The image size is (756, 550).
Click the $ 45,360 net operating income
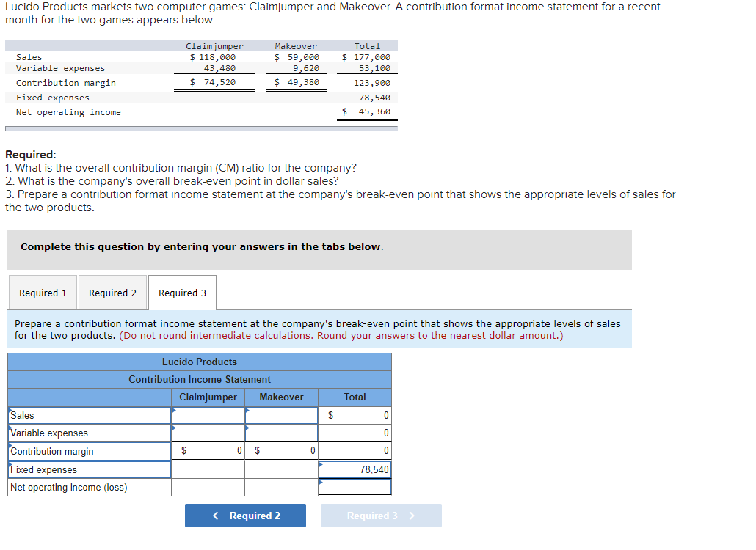[x=366, y=111]
